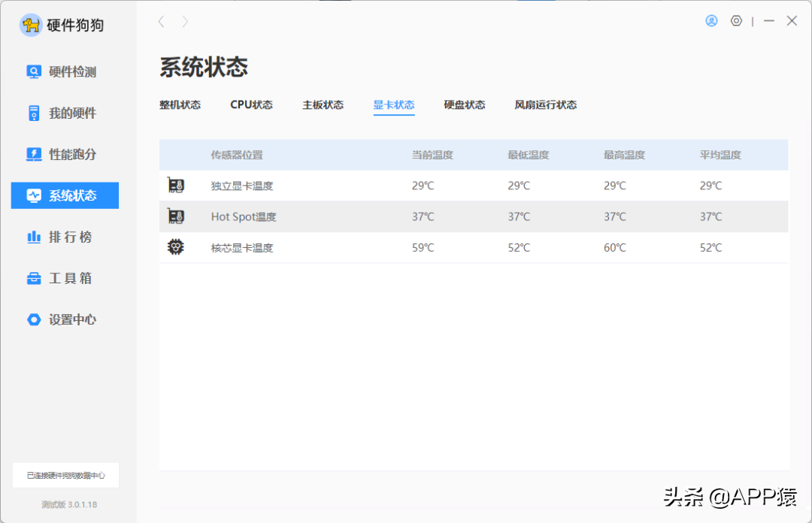812x523 pixels.
Task: View the 风扇运行状态 tab
Action: tap(545, 105)
